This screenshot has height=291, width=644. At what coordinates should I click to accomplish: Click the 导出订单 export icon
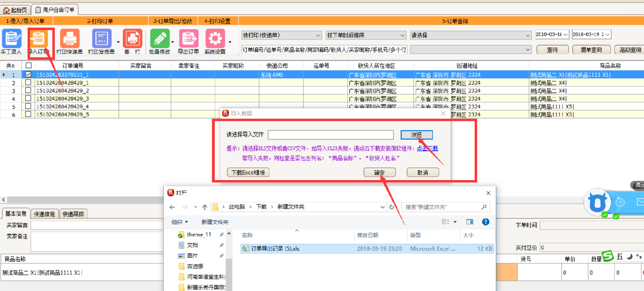pos(188,39)
